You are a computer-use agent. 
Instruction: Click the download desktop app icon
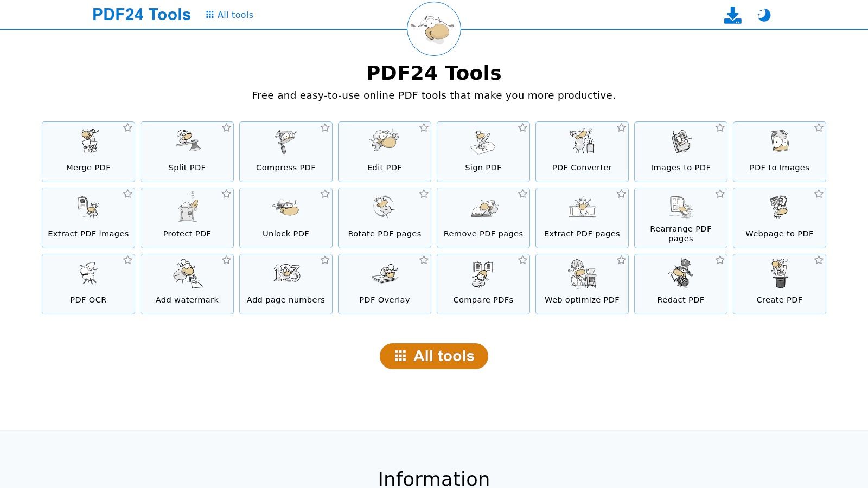tap(733, 15)
